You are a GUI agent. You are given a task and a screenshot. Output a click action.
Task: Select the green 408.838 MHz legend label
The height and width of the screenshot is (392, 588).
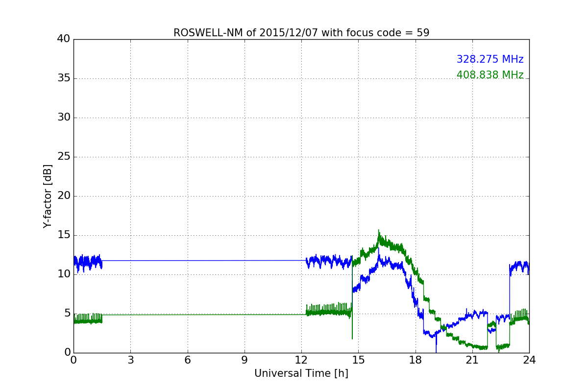tap(490, 75)
